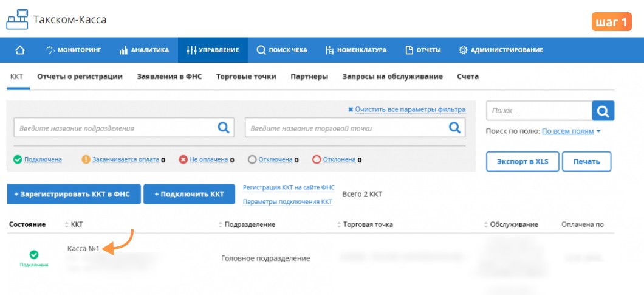Open the Торговые точки tab
This screenshot has height=295, width=644.
click(x=246, y=77)
